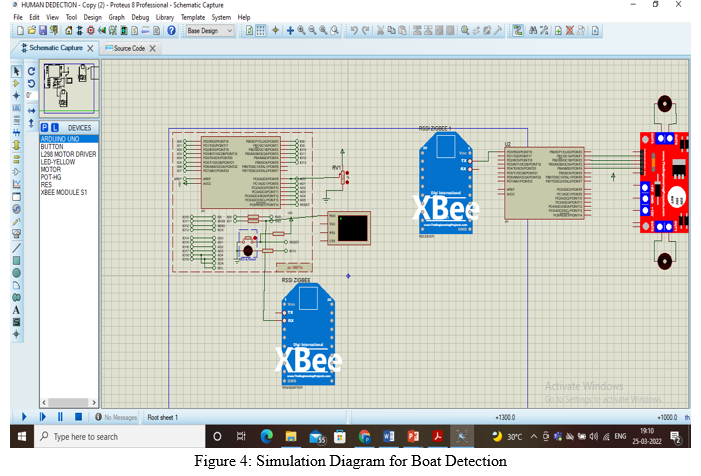Select the arrow Selection Mode tool
The image size is (701, 476).
[x=16, y=71]
